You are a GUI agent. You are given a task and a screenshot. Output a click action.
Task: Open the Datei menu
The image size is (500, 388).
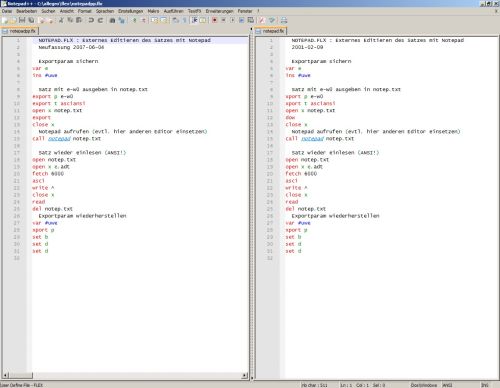click(x=7, y=11)
